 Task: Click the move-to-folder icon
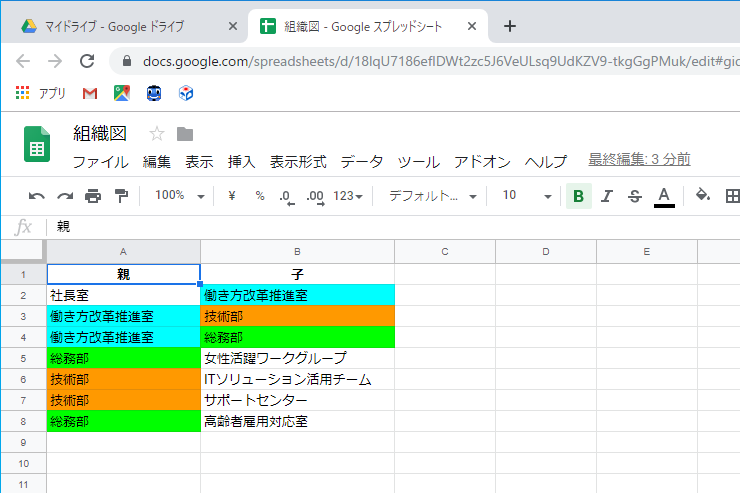pos(185,134)
